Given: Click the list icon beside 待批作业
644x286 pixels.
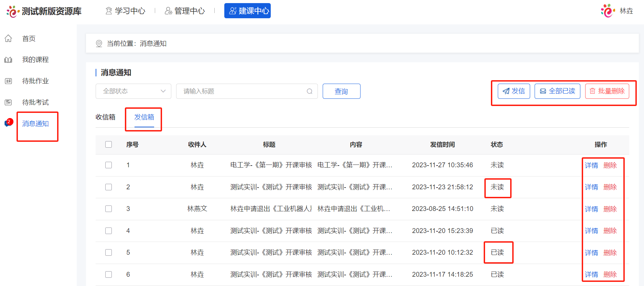Looking at the screenshot, I should pyautogui.click(x=9, y=81).
